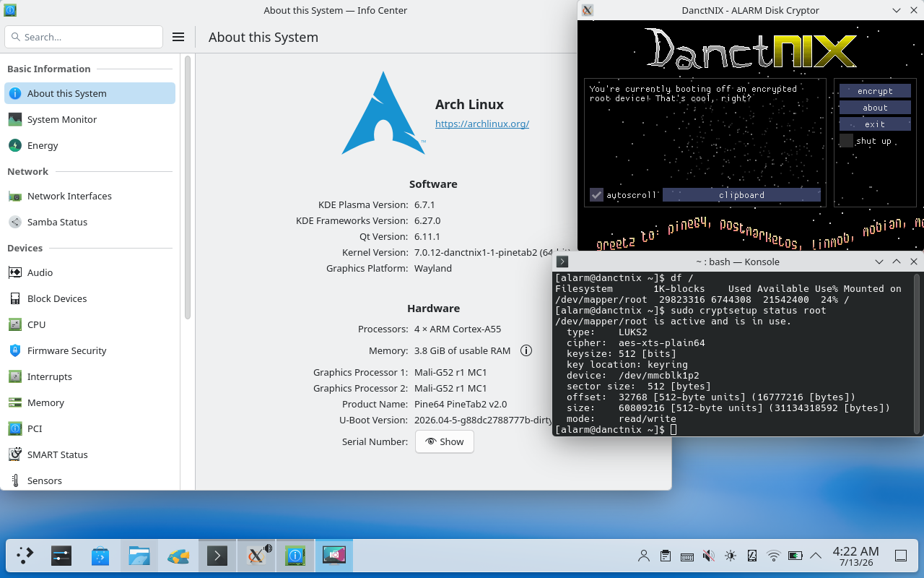The image size is (924, 578).
Task: Click the sidebar vertical scrollbar
Action: (188, 188)
